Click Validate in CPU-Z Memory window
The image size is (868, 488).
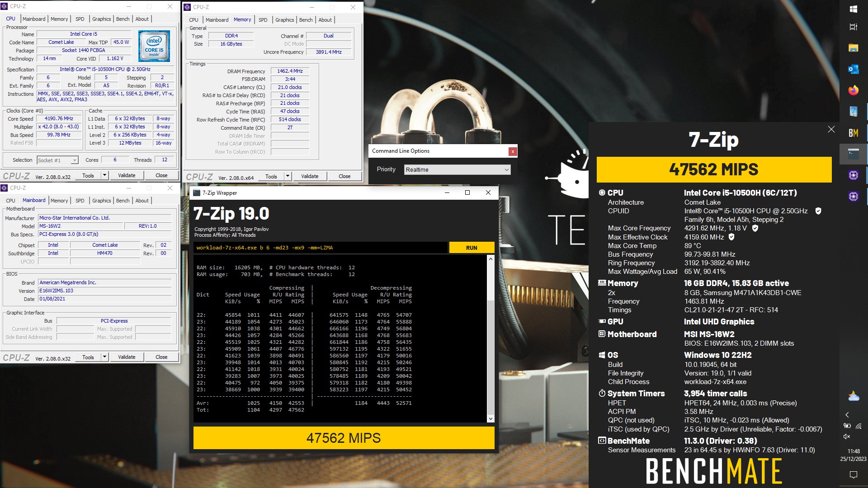[310, 176]
